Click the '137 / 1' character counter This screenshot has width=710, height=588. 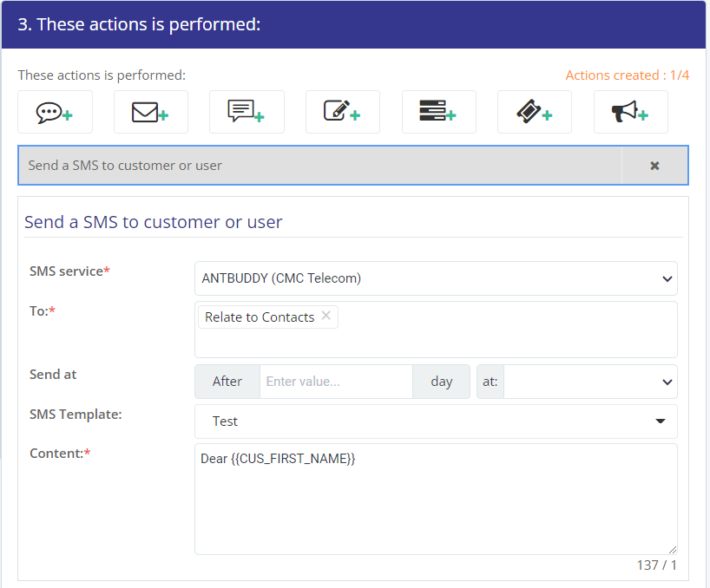656,565
